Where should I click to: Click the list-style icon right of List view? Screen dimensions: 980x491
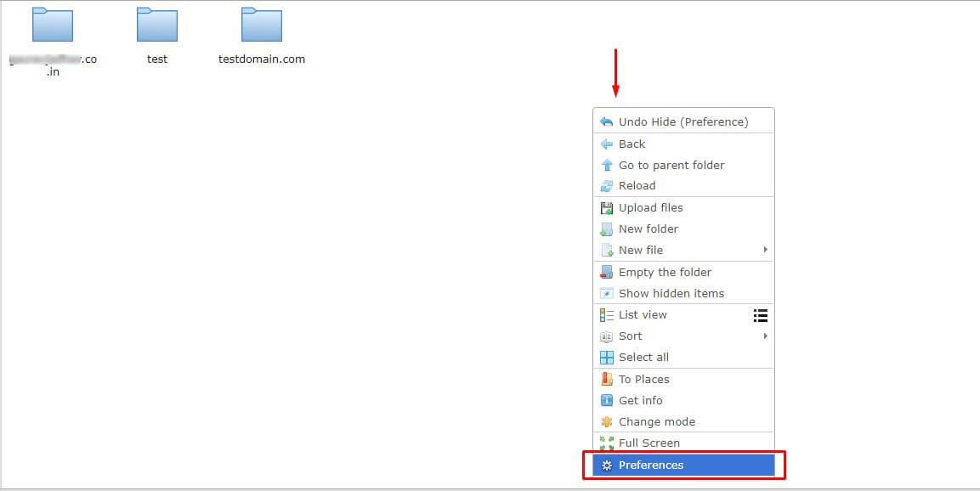[761, 315]
